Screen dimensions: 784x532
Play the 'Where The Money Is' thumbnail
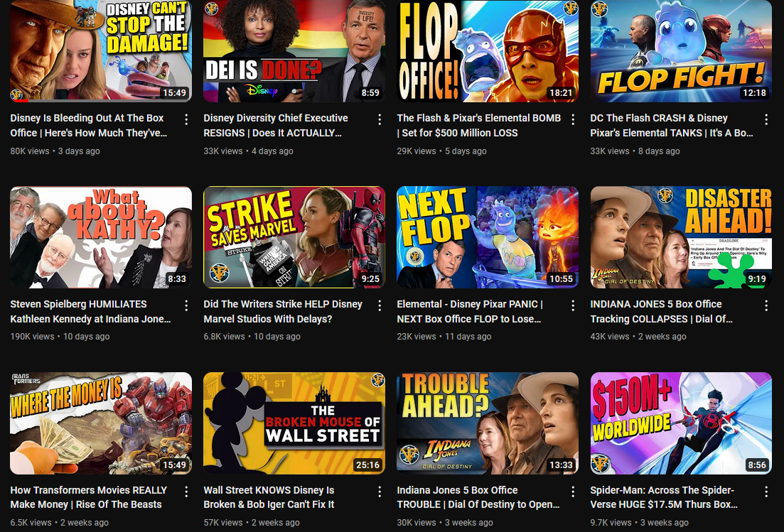101,423
